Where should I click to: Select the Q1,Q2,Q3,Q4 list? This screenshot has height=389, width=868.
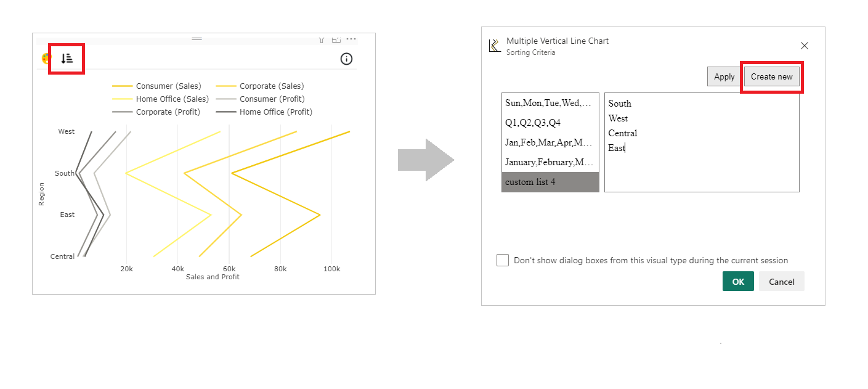[x=550, y=123]
